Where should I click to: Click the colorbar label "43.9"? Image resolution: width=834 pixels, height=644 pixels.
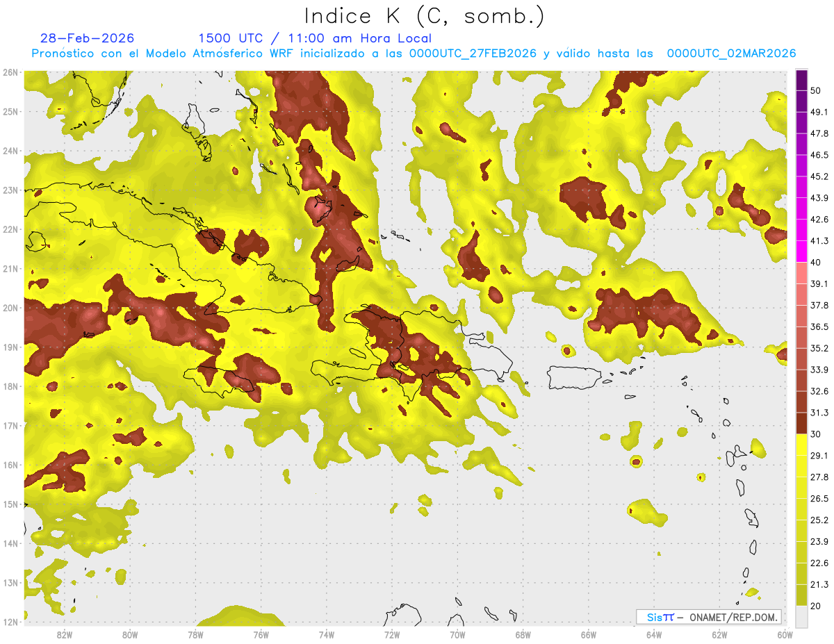point(819,198)
